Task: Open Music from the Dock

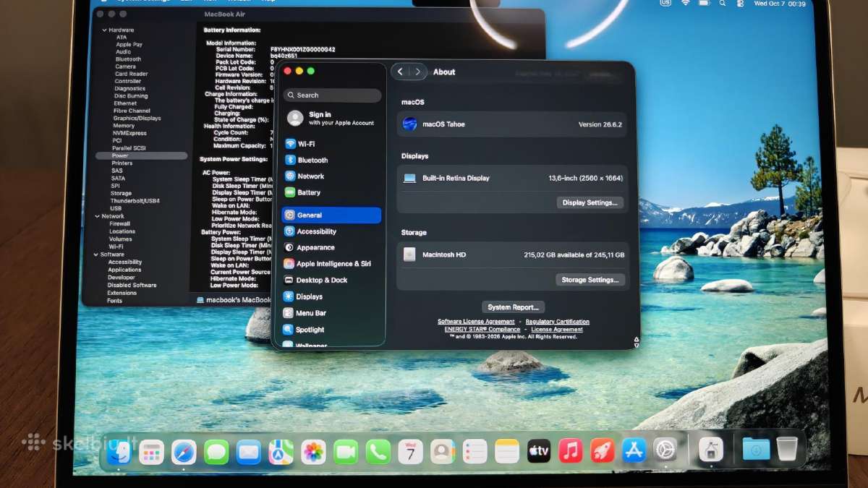Action: [x=571, y=452]
